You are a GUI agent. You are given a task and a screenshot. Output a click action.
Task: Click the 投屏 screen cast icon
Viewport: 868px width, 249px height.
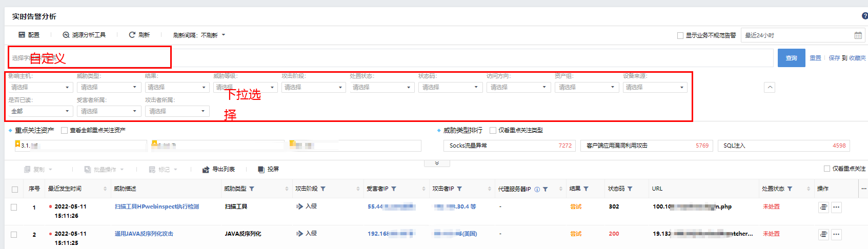click(x=261, y=169)
